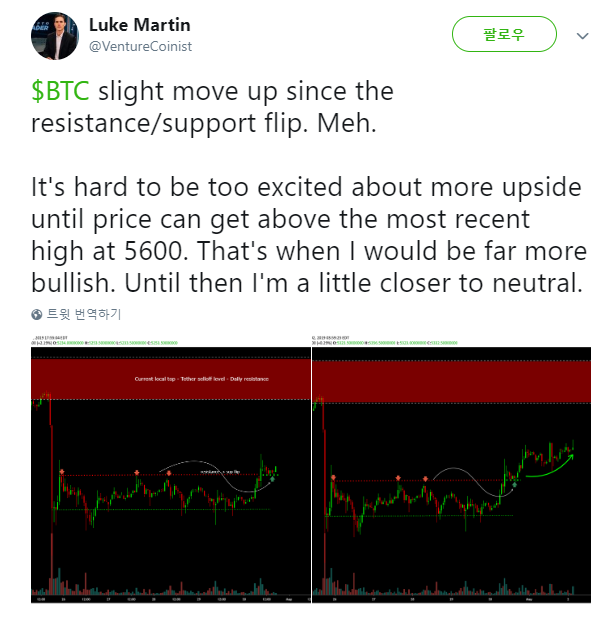Click green curved arrow in right chart
Image resolution: width=615 pixels, height=620 pixels.
point(550,467)
